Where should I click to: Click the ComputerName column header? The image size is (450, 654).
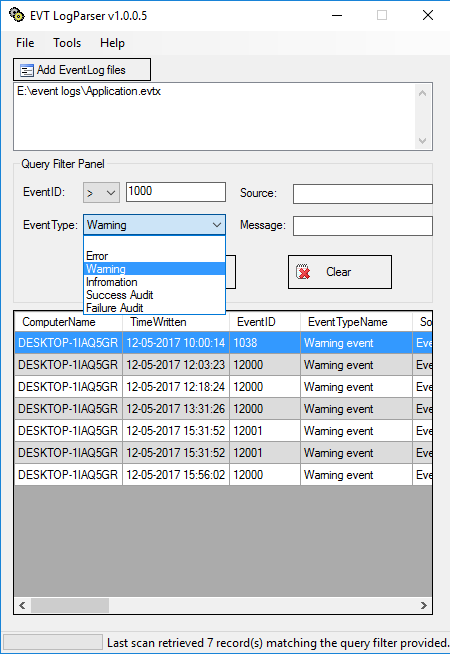pos(68,322)
